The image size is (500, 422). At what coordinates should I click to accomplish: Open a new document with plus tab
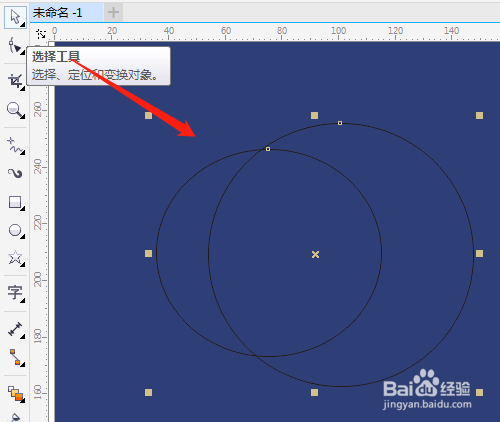point(113,13)
